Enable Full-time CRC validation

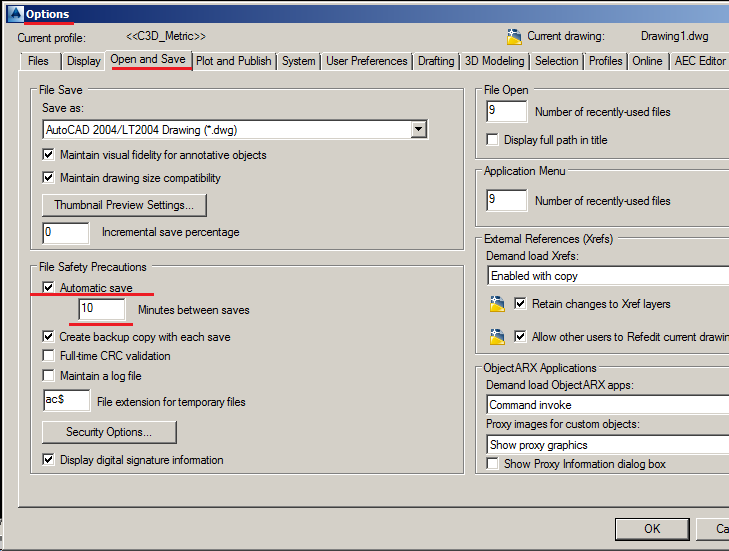coord(48,356)
